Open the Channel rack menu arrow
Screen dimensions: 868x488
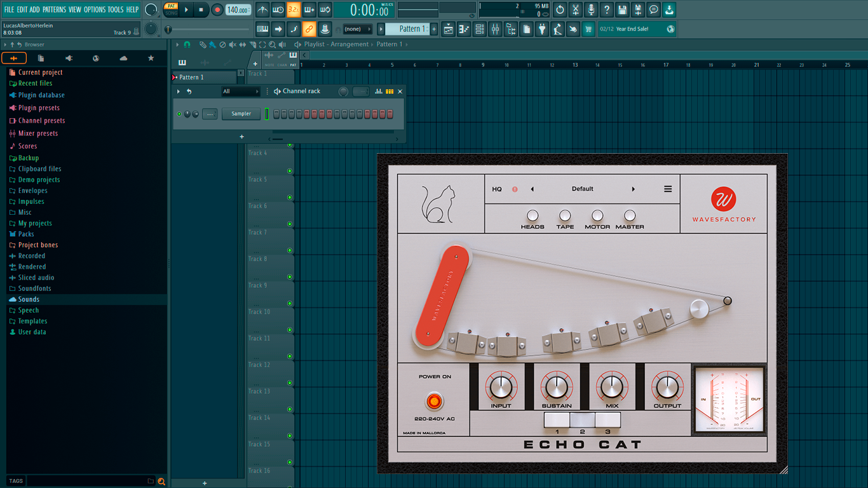coord(179,91)
